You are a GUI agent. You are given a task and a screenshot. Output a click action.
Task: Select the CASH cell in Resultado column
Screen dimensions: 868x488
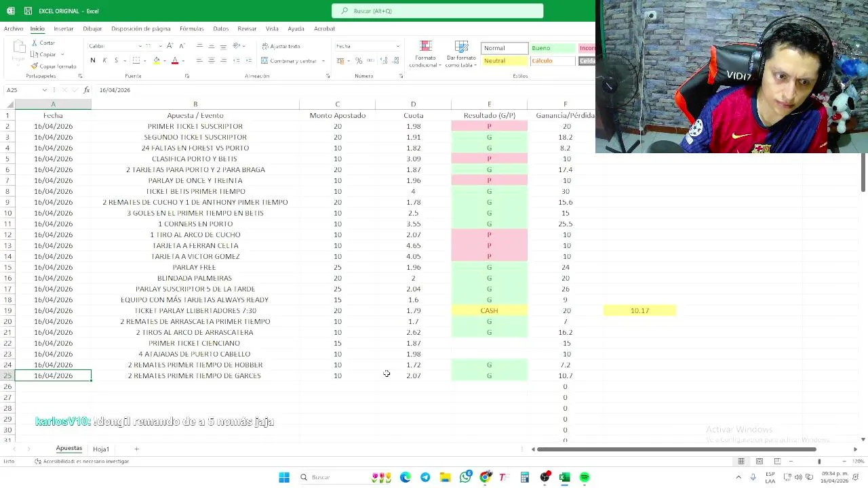[489, 310]
